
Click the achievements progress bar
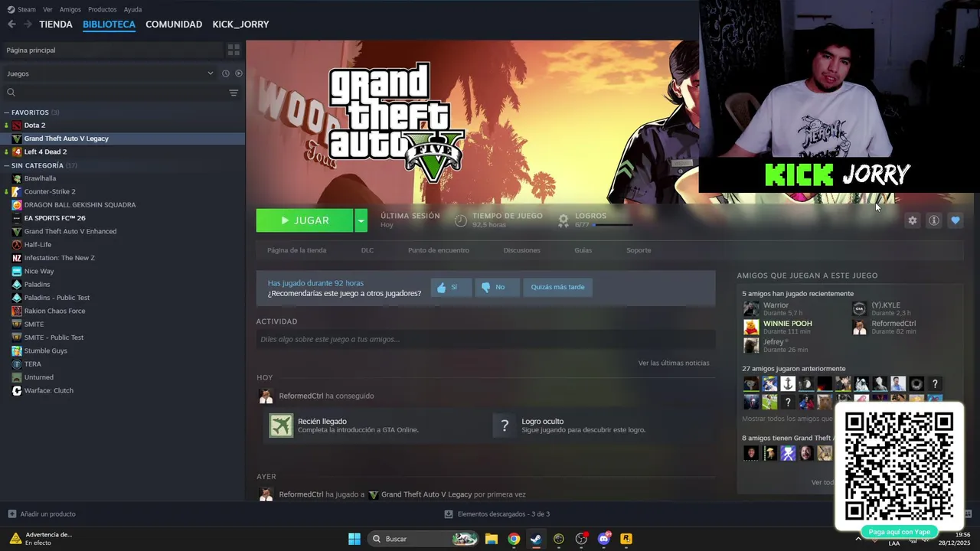[613, 225]
